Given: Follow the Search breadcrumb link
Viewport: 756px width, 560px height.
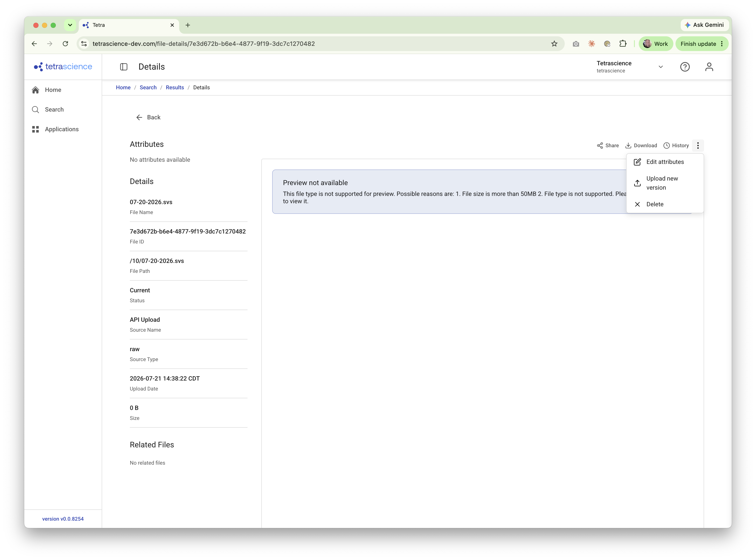Looking at the screenshot, I should click(x=148, y=87).
